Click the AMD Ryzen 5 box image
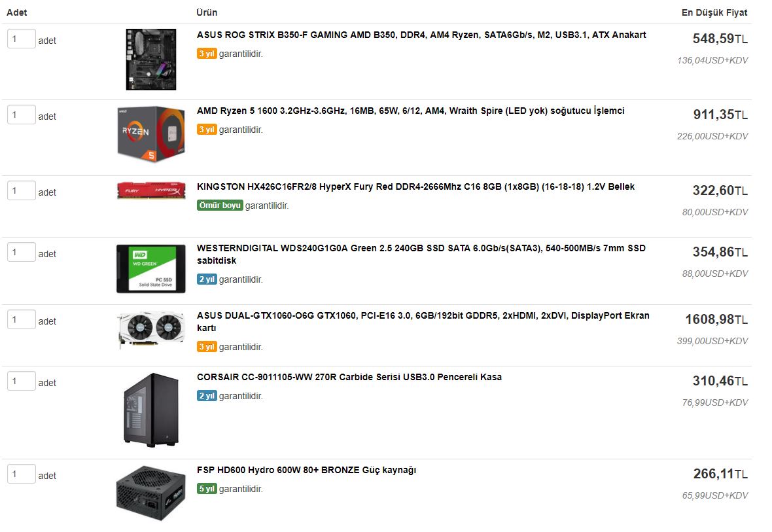Viewport: 772px width, 532px height. [150, 135]
